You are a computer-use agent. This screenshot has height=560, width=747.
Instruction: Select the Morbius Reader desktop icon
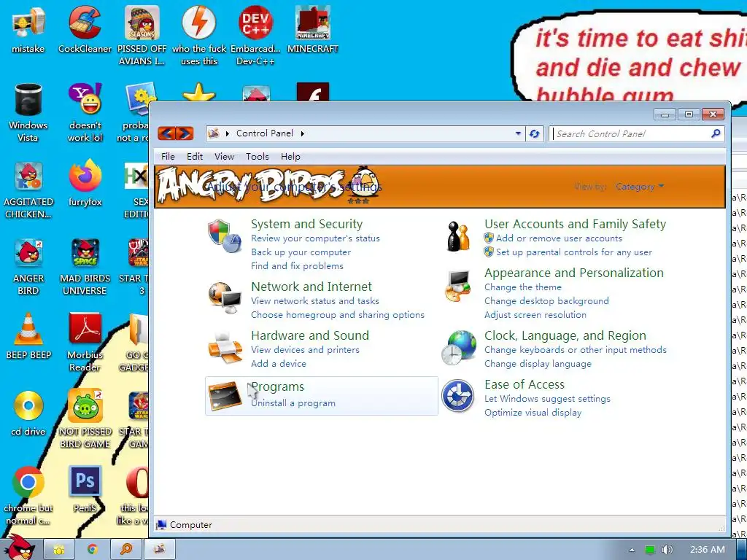85,329
